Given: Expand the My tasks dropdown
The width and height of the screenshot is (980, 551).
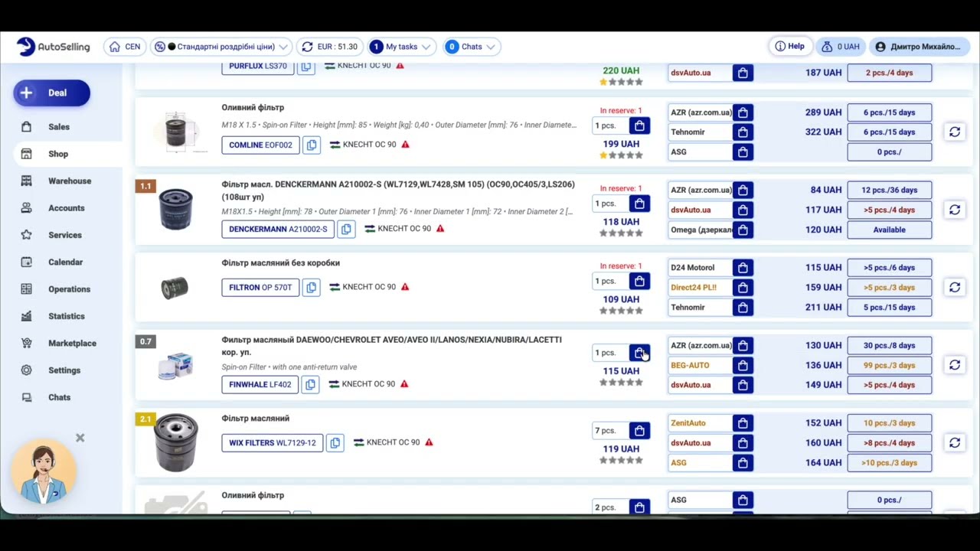Looking at the screenshot, I should (x=401, y=47).
